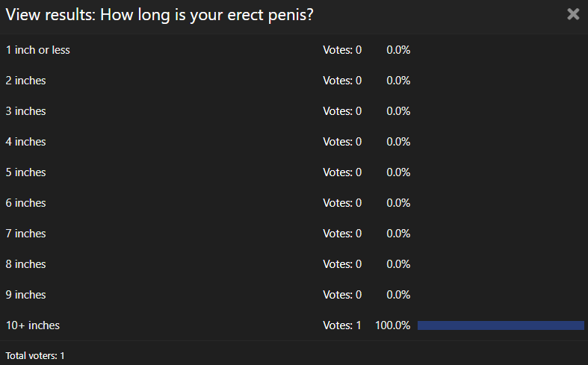
Task: Close the poll results dialog
Action: coord(573,14)
